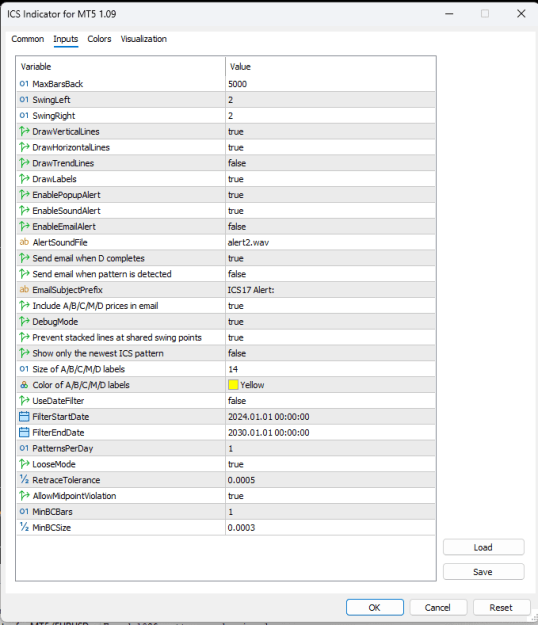Toggle the DrawVerticalLines value true

pyautogui.click(x=330, y=132)
